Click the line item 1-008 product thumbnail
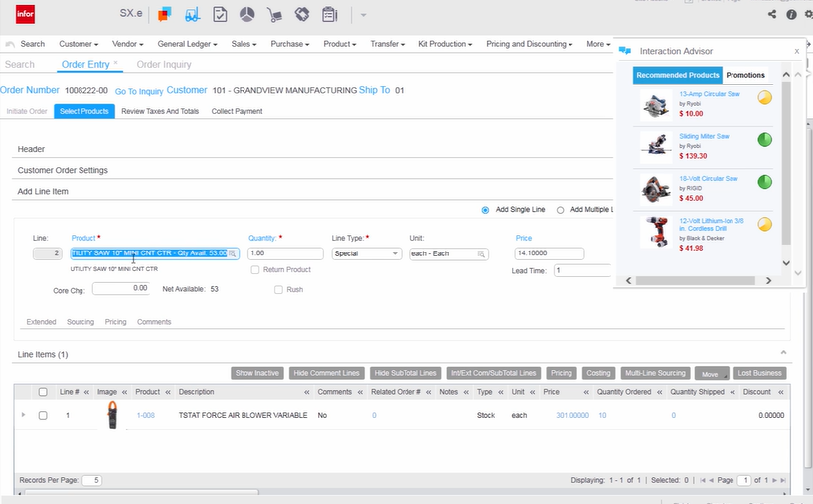813x504 pixels. (x=112, y=415)
